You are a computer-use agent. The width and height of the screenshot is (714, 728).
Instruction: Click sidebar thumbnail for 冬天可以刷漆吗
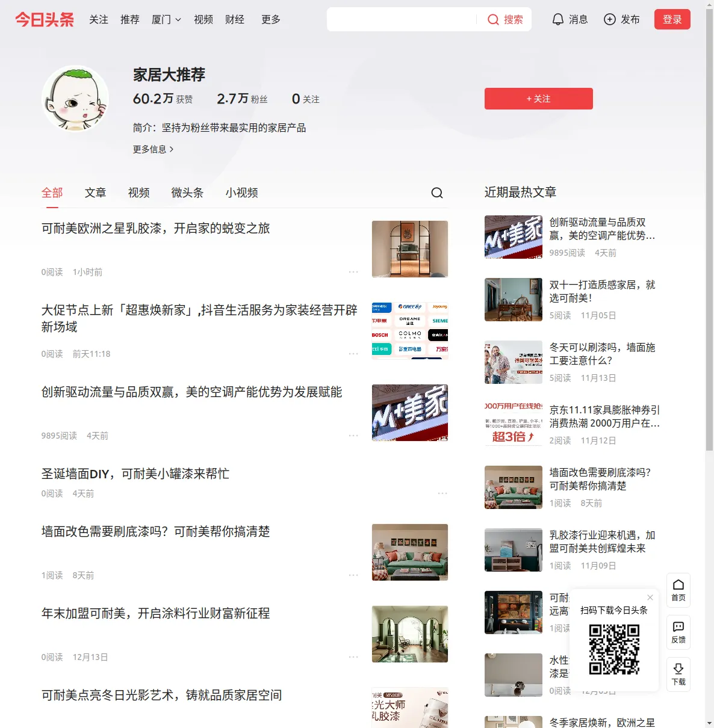click(514, 362)
